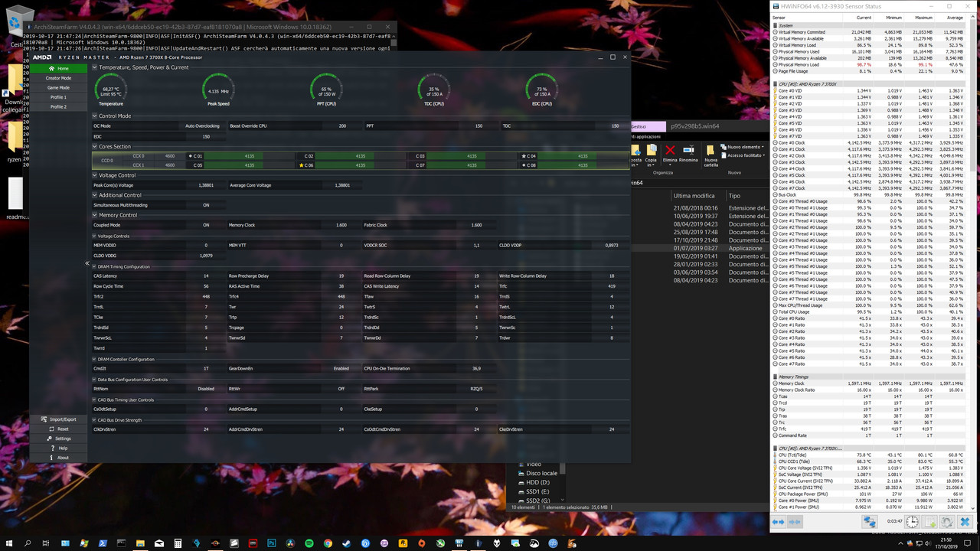Toggle Simultaneous Multithreading off
Viewport: 980px width, 551px height.
point(206,204)
